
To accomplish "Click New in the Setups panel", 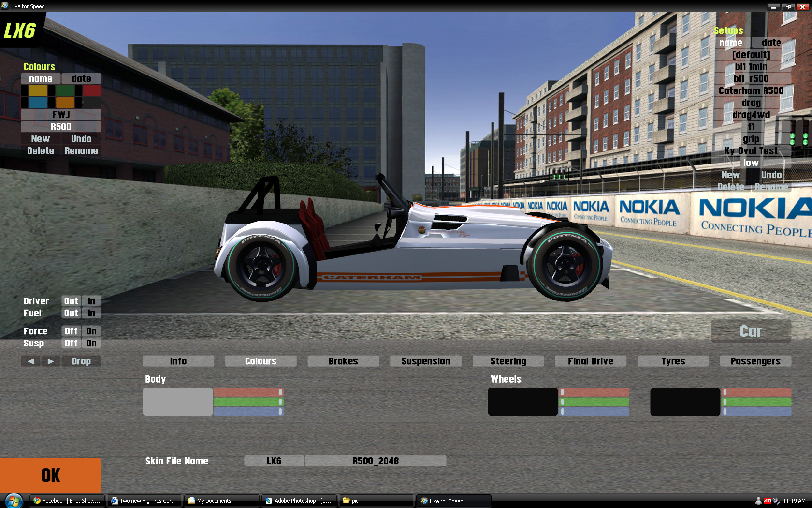I will pyautogui.click(x=731, y=175).
